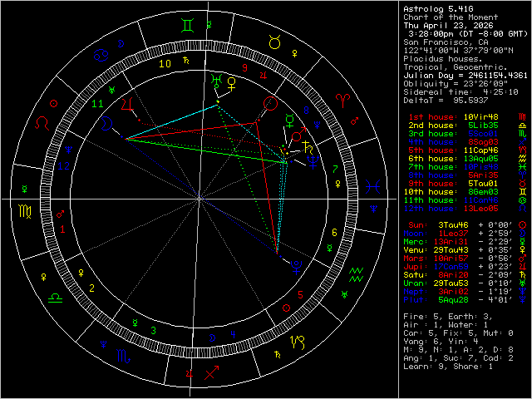Viewport: 532px width, 399px height.
Task: Click the Mercury position value '13Ari31'
Action: 451,242
